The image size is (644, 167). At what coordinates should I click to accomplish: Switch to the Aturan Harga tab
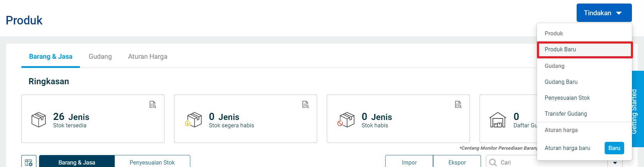click(147, 57)
